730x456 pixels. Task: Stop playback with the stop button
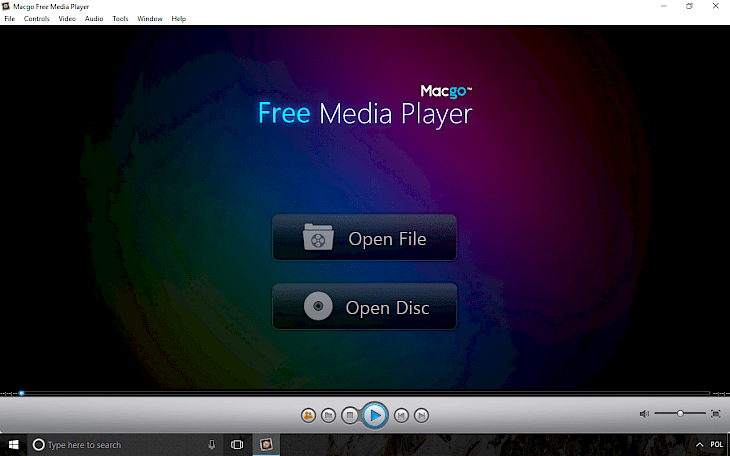(x=350, y=415)
